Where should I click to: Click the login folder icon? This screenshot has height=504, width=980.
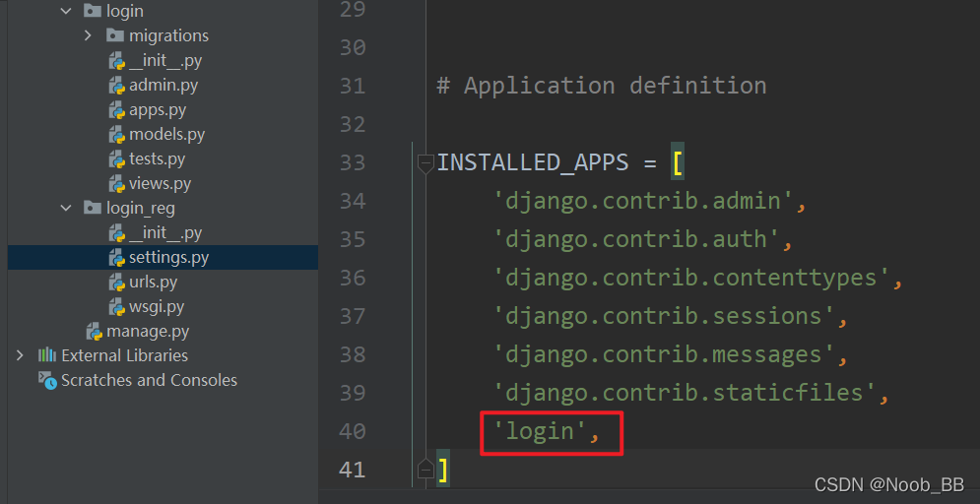point(92,11)
